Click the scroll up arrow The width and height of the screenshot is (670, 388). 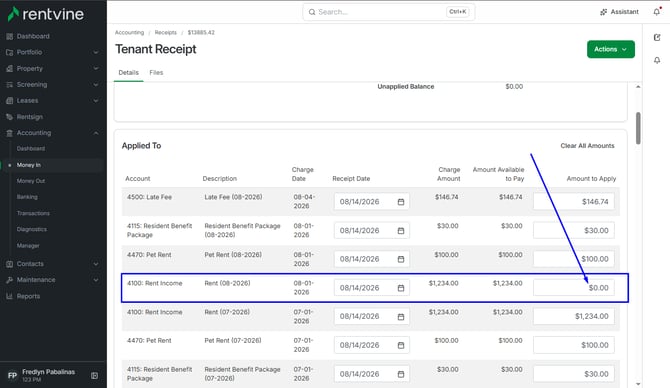pos(638,87)
